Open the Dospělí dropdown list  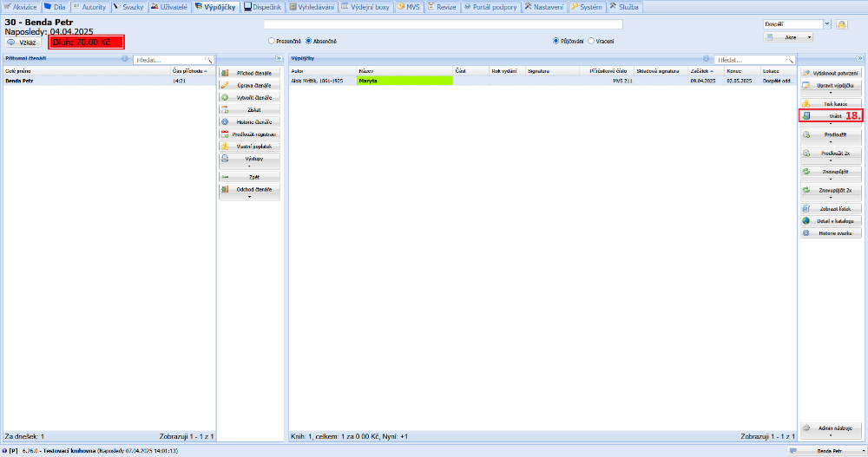click(825, 24)
